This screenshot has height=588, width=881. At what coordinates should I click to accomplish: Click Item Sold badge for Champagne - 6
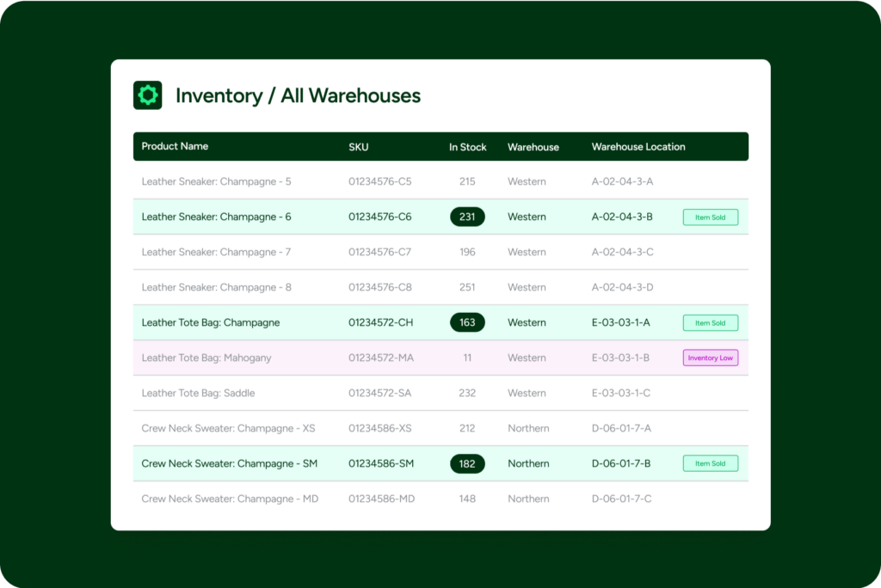coord(710,217)
